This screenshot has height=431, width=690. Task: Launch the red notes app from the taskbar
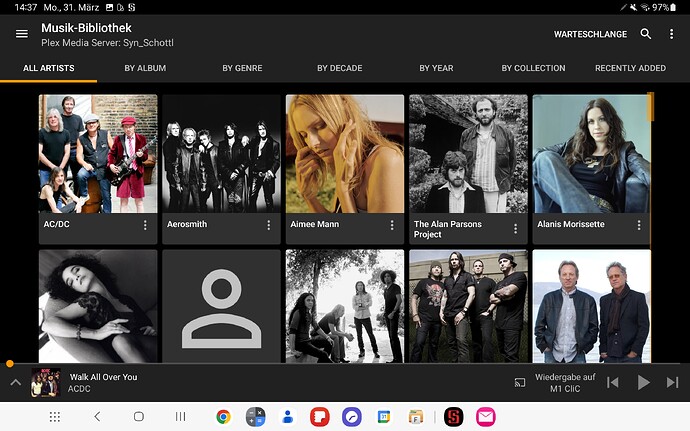click(320, 416)
